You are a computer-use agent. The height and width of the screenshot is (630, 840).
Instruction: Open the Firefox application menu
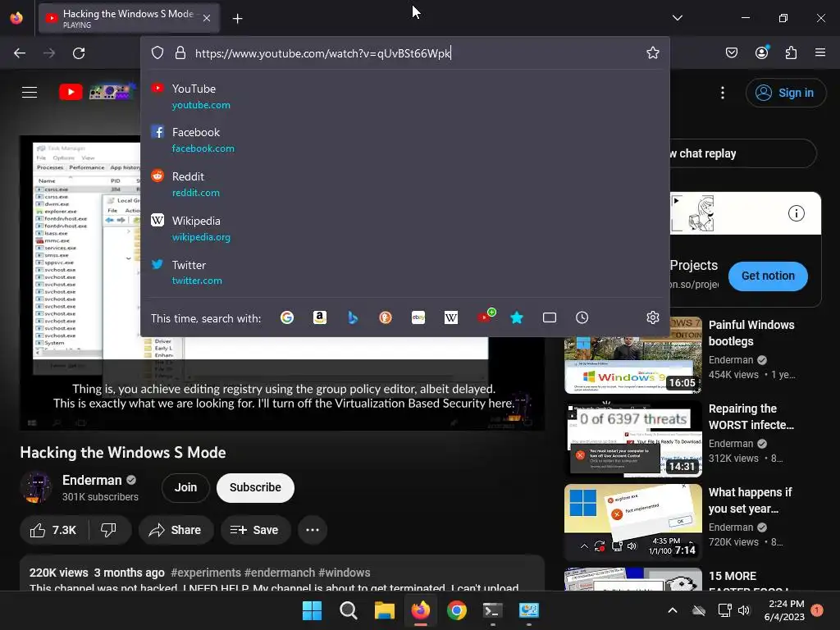[820, 53]
